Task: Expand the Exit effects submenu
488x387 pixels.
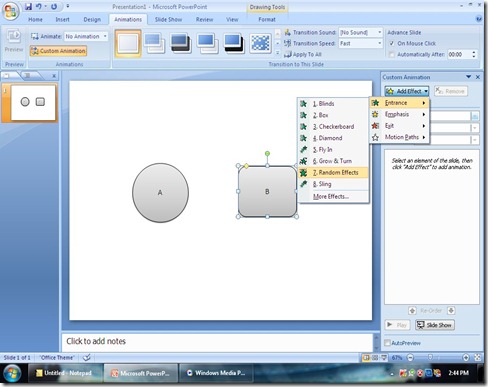Action: pos(399,126)
